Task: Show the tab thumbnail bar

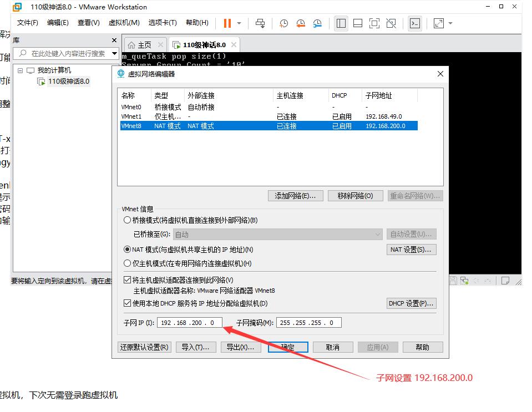Action: point(357,23)
